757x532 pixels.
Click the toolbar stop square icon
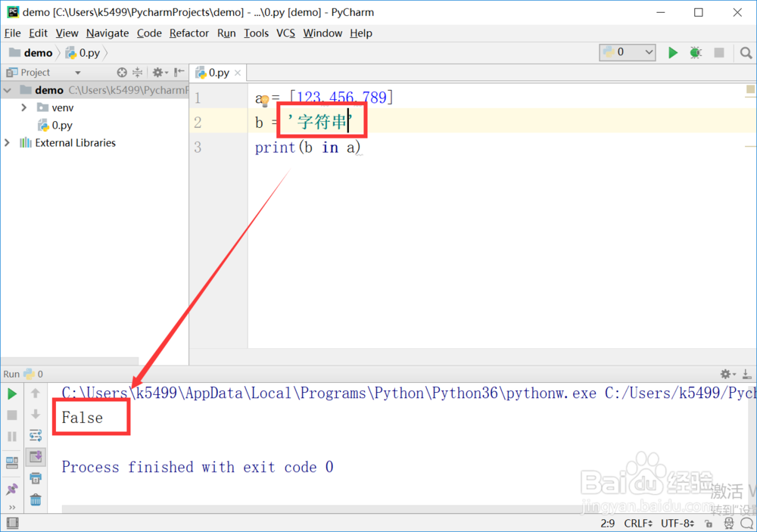tap(719, 53)
